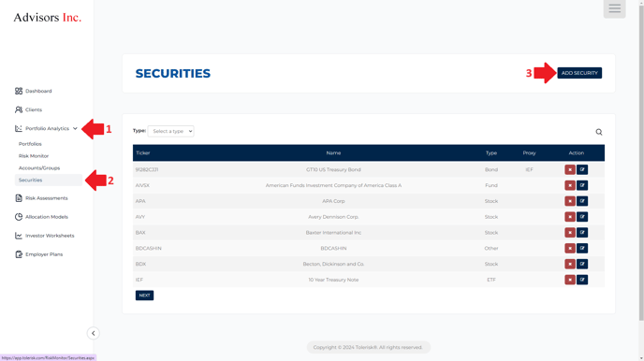This screenshot has width=644, height=361.
Task: Click the Type column header
Action: click(x=491, y=153)
